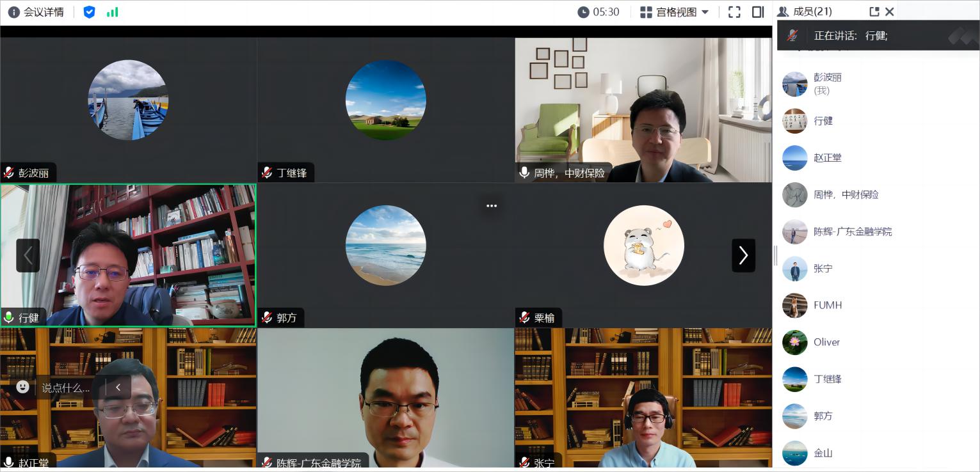Toggle muted microphone on 彭波丽's tile

9,173
